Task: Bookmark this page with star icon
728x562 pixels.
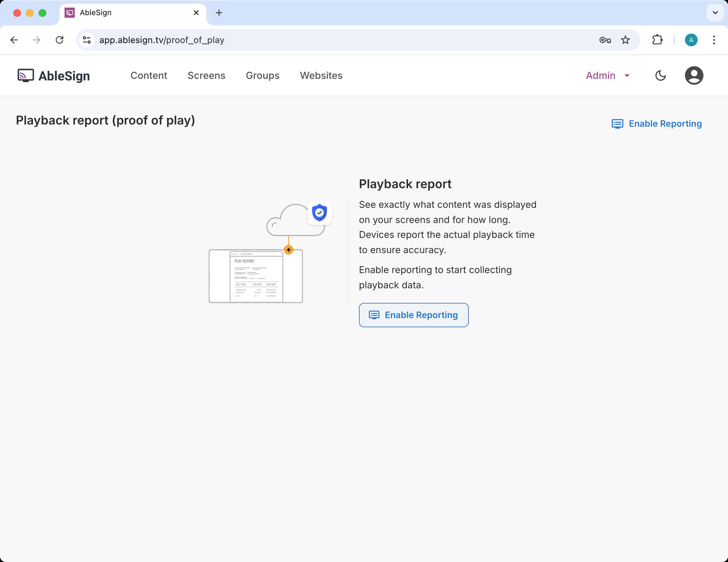Action: coord(625,40)
